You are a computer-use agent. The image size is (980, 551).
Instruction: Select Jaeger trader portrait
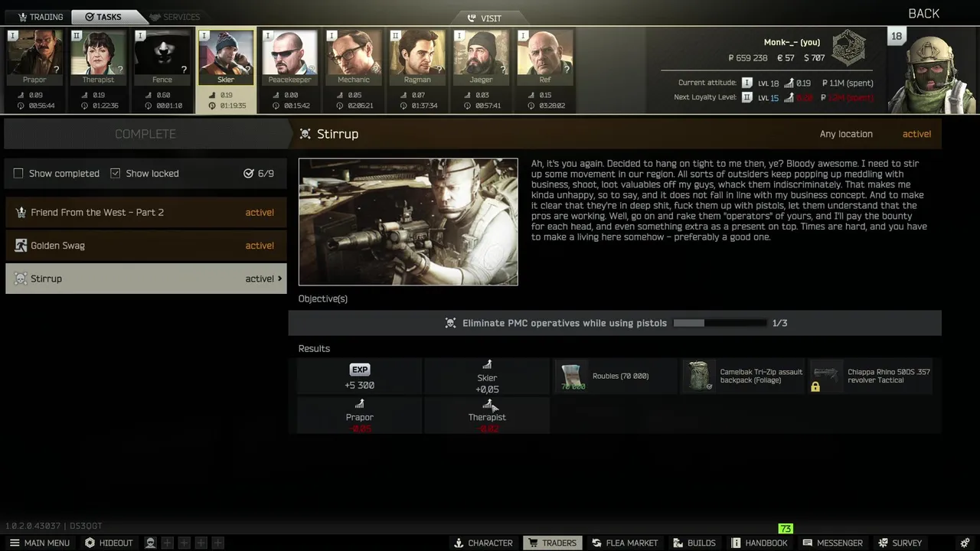pos(481,57)
